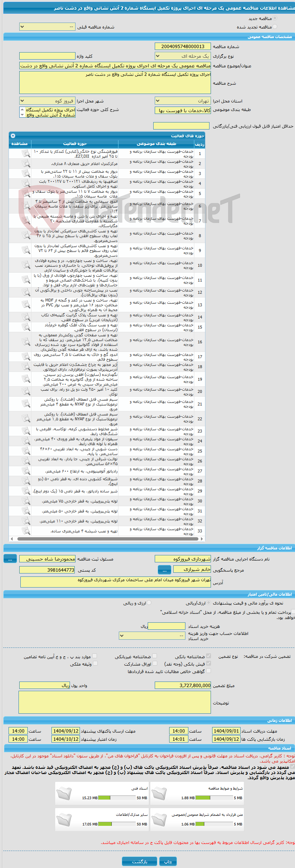Screen dimensions: 295x868
Task: Select the مناقصه تجدید شده radio button
Action: pos(275,27)
